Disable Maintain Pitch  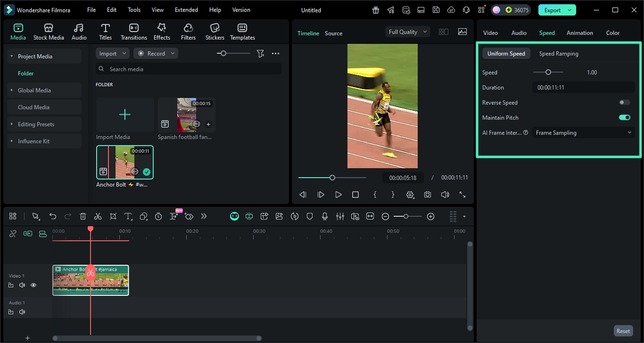(x=624, y=117)
